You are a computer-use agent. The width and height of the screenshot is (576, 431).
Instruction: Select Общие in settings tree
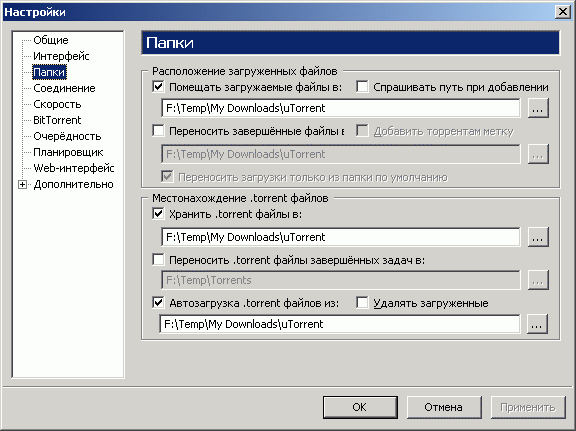51,40
